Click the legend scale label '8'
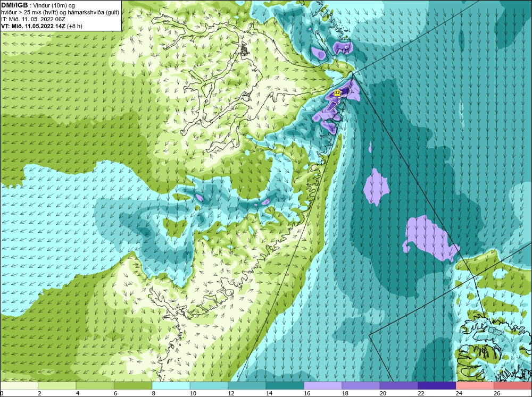The height and width of the screenshot is (397, 532). tap(153, 393)
